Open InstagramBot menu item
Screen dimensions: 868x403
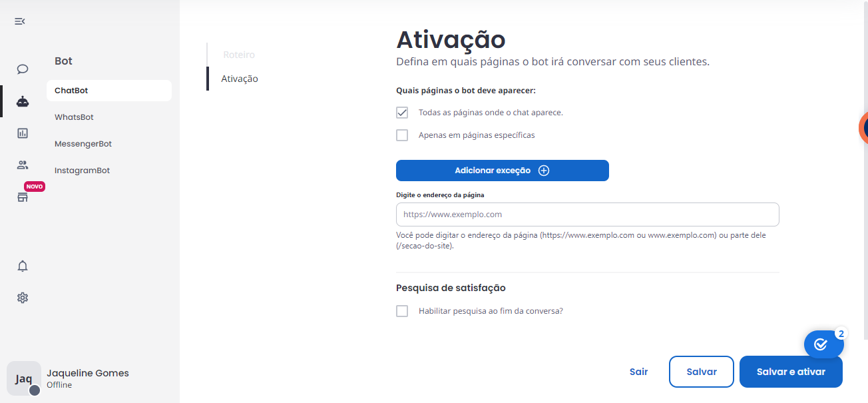(82, 171)
